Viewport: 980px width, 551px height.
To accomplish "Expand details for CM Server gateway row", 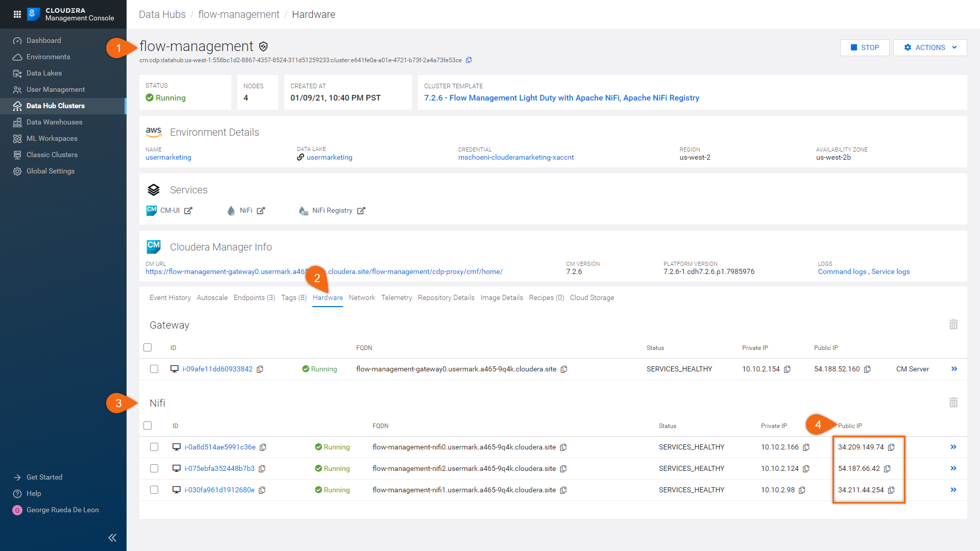I will tap(954, 369).
